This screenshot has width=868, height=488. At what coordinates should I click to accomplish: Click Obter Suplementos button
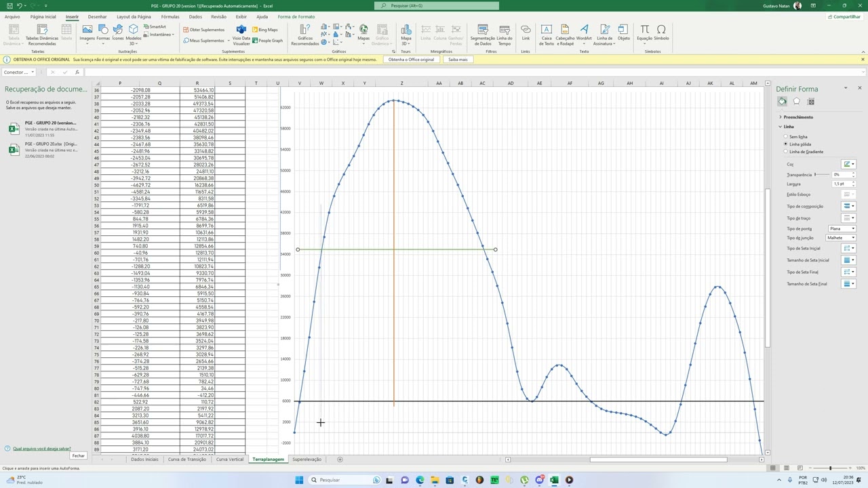coord(204,30)
